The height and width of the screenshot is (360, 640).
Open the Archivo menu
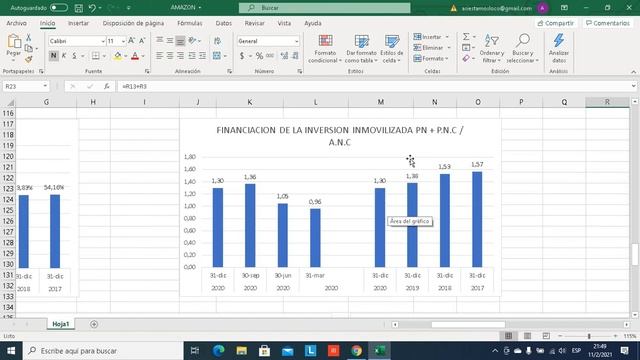[16, 23]
